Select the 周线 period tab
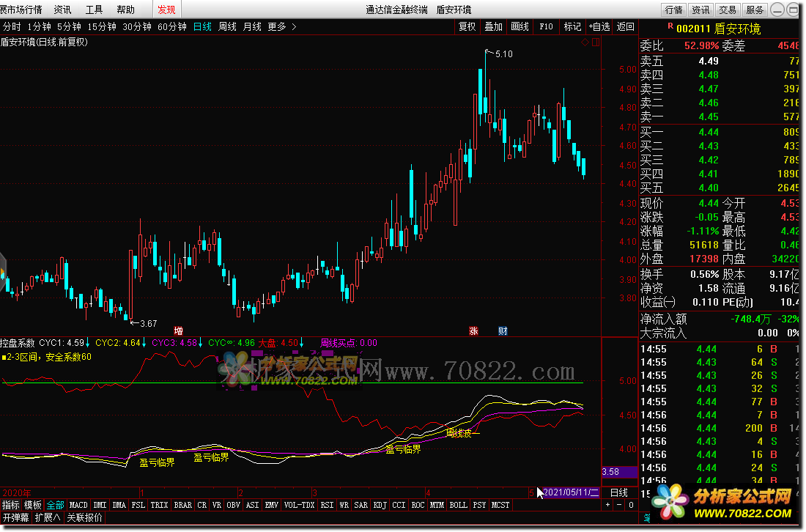This screenshot has height=532, width=806. [x=227, y=26]
